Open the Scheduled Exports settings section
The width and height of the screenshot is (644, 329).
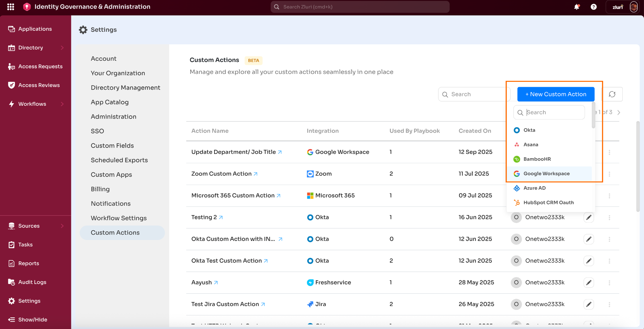119,160
